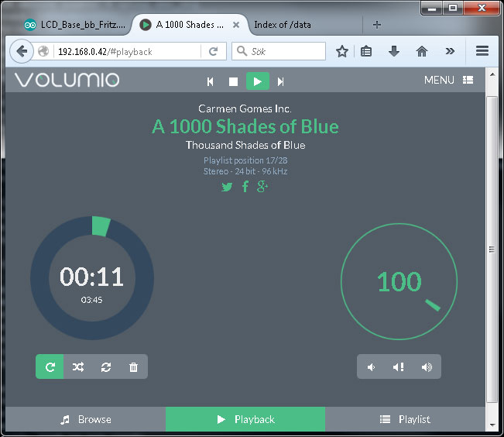Click the volume knob showing 100

point(399,281)
